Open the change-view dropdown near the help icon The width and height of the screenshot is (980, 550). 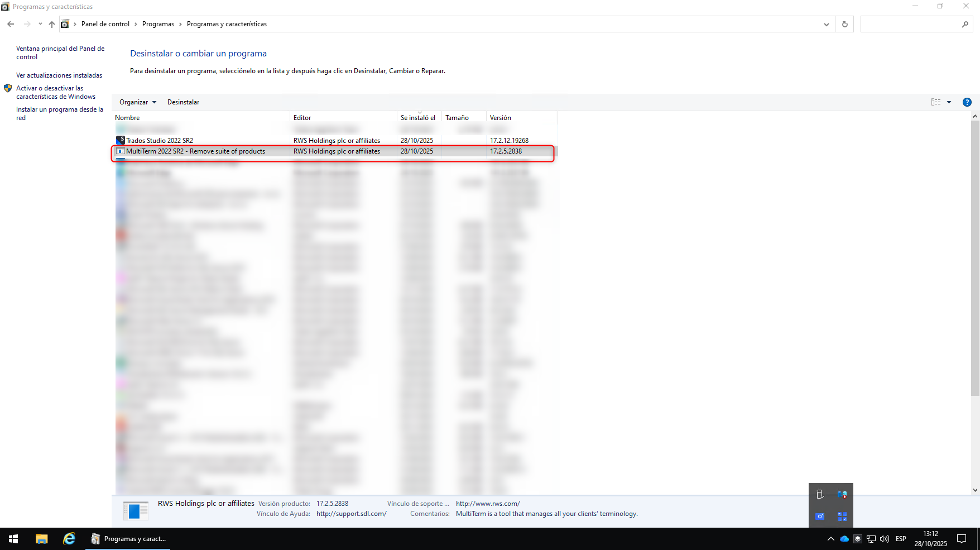click(949, 102)
